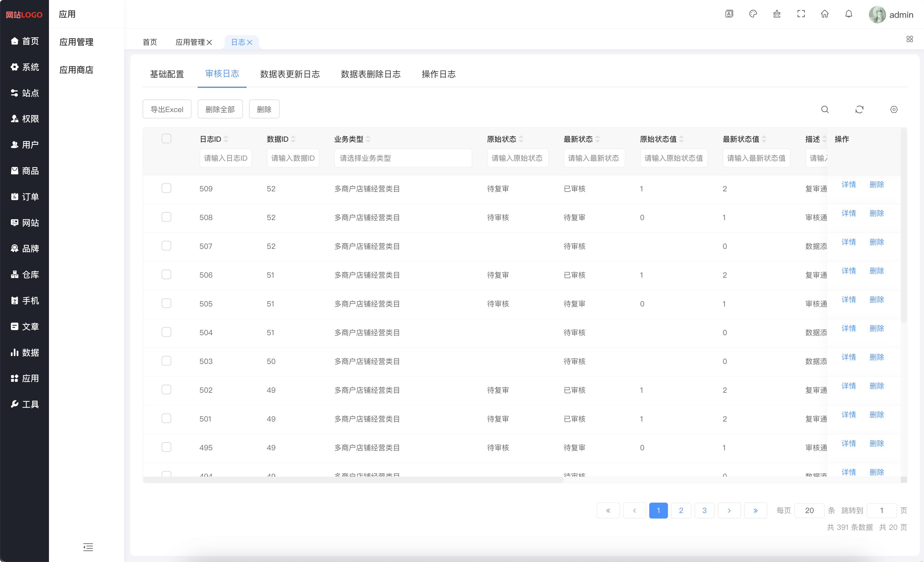Open table column settings icon
This screenshot has width=924, height=562.
894,110
